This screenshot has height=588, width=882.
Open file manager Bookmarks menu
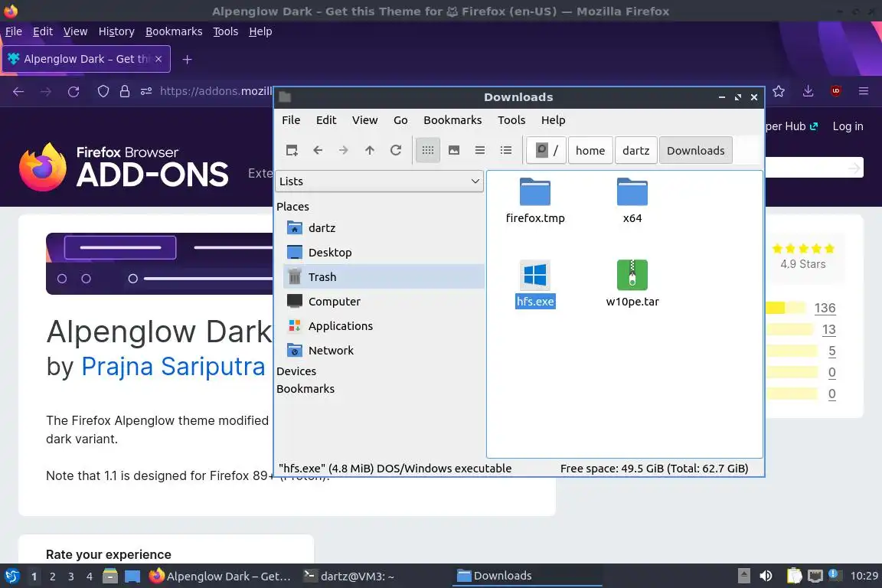(x=452, y=120)
